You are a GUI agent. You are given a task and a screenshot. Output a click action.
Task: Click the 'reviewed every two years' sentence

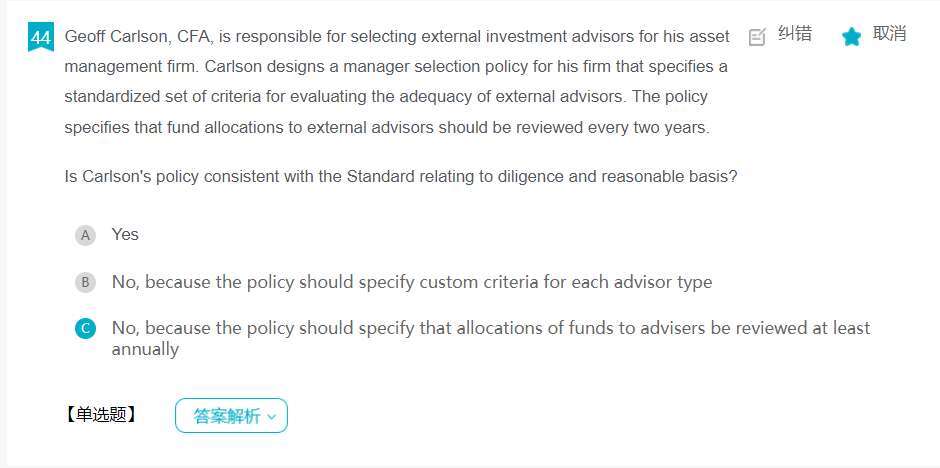pyautogui.click(x=387, y=128)
